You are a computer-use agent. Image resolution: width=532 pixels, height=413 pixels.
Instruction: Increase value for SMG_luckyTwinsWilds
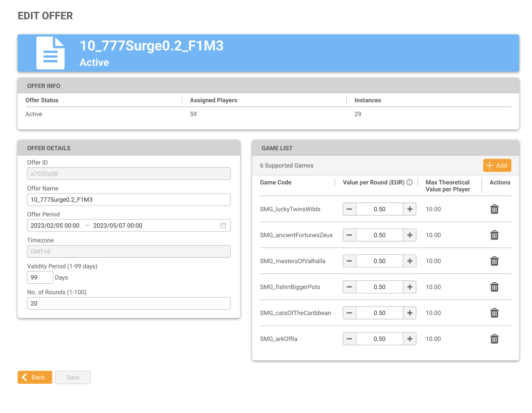[410, 209]
